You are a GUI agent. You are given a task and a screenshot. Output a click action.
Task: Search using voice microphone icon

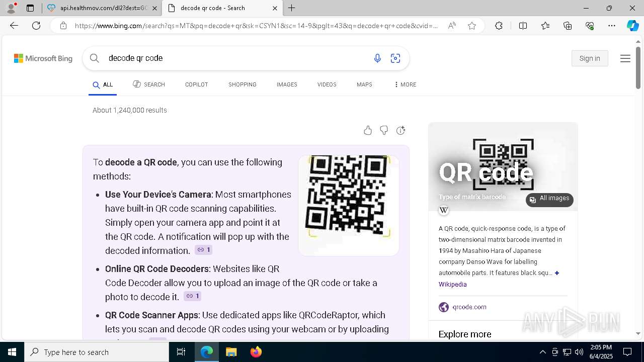click(377, 58)
